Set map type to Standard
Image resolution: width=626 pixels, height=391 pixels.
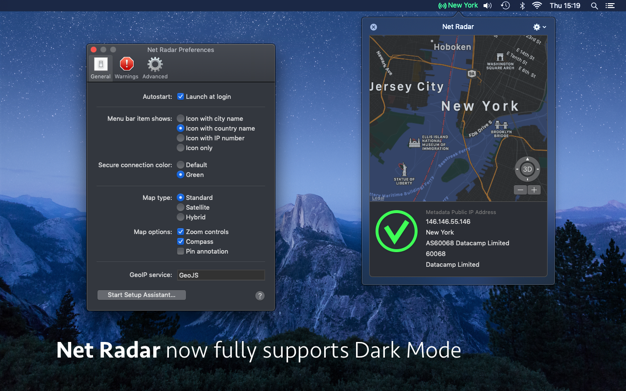tap(180, 198)
